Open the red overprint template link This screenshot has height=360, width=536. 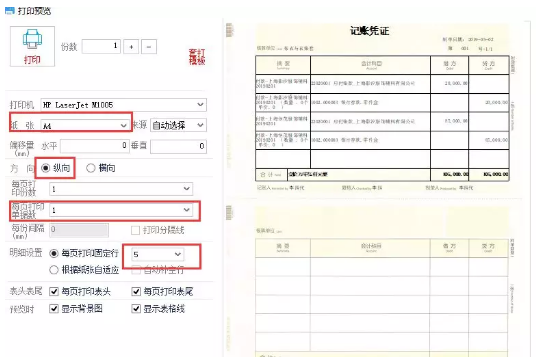pos(197,57)
